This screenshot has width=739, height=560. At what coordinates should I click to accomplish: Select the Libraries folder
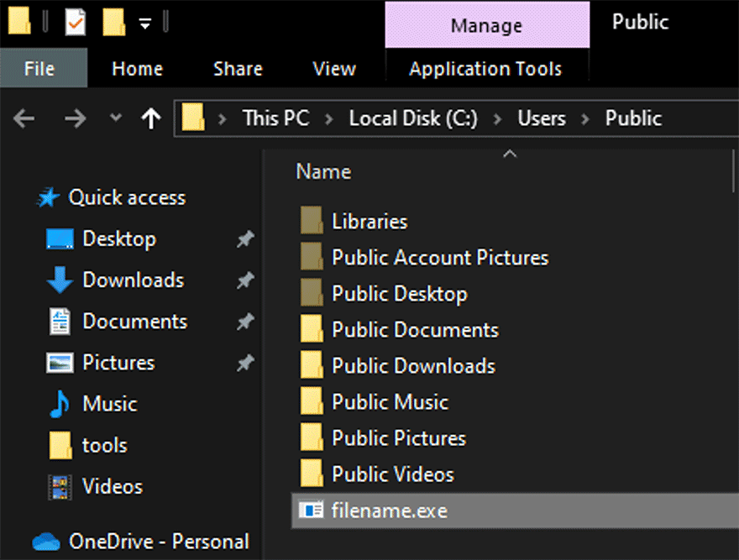click(369, 221)
